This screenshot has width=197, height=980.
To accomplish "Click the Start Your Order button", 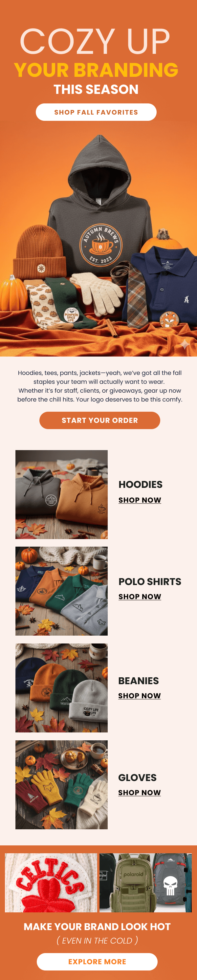I will tap(99, 420).
